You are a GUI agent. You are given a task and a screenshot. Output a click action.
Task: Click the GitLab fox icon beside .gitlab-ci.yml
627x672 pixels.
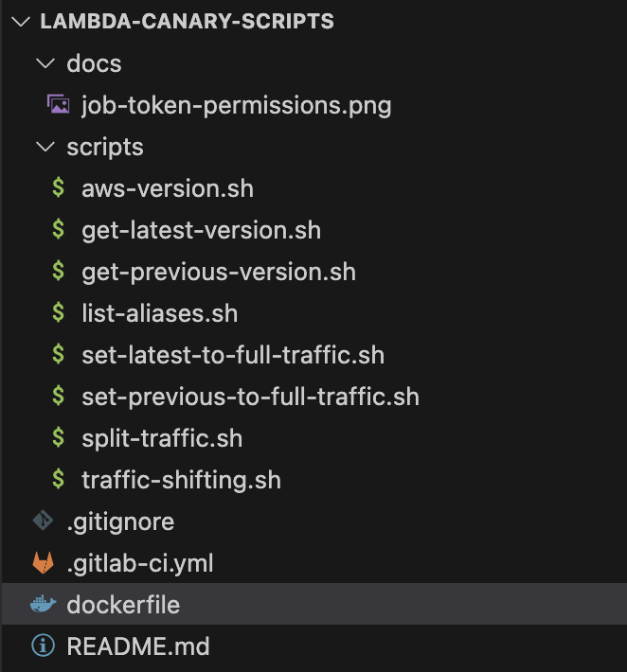click(43, 562)
